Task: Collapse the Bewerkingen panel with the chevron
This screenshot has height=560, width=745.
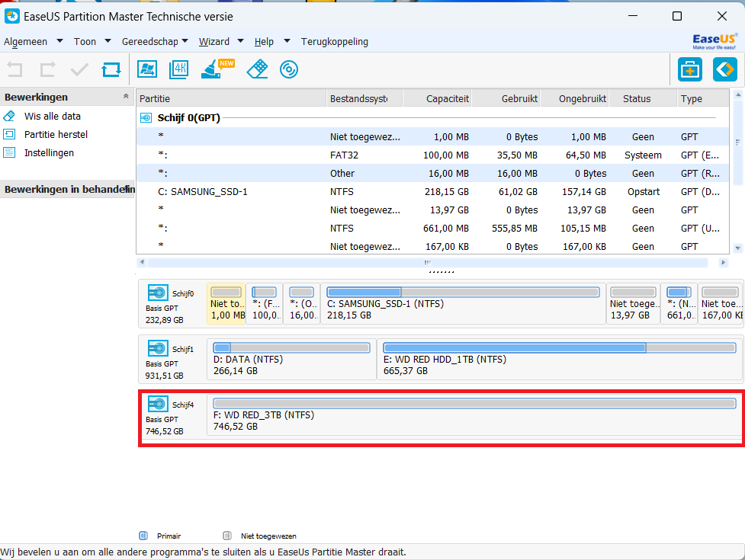Action: click(126, 96)
